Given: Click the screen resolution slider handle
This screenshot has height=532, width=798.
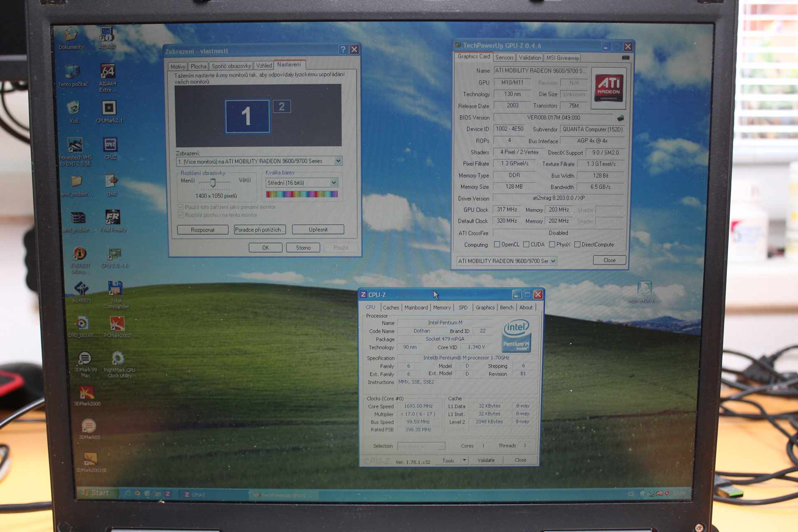Looking at the screenshot, I should click(x=213, y=182).
